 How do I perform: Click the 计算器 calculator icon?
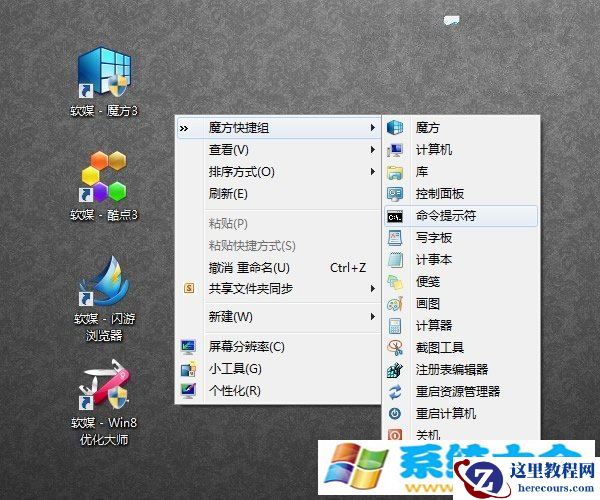click(395, 326)
